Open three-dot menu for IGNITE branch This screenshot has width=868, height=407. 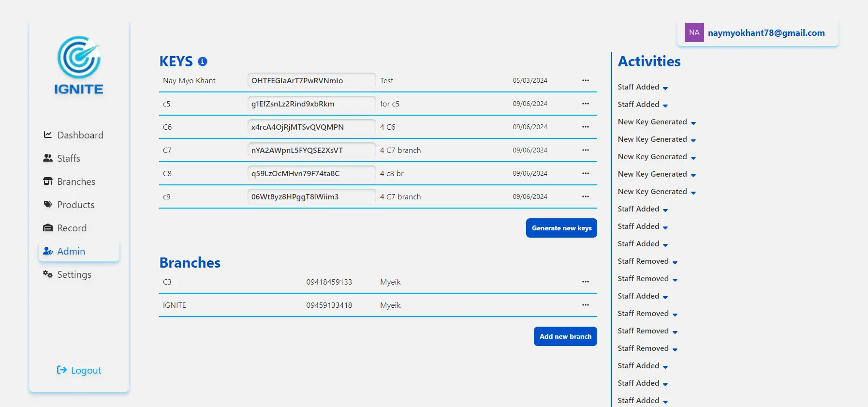[x=585, y=305]
